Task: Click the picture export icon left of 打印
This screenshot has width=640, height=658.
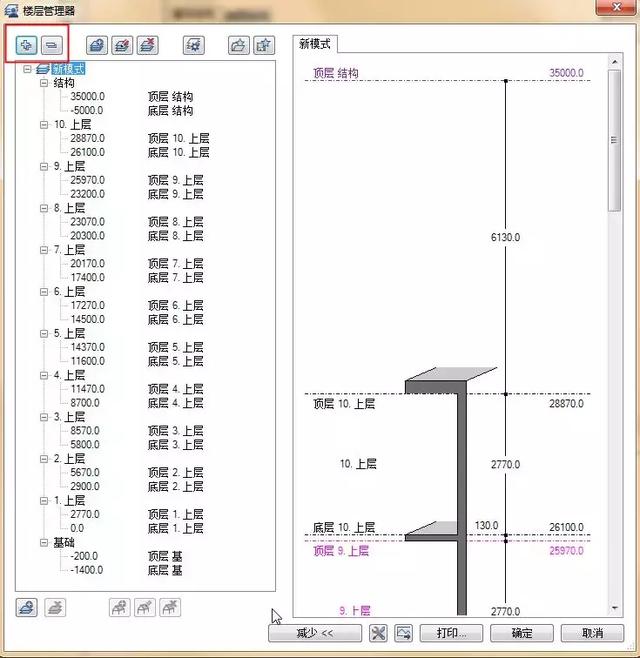Action: 404,633
